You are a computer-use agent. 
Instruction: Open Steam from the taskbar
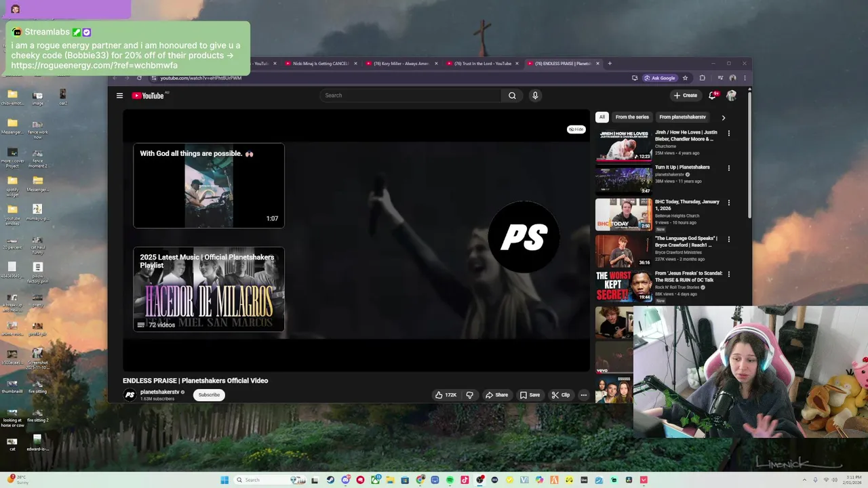[330, 480]
